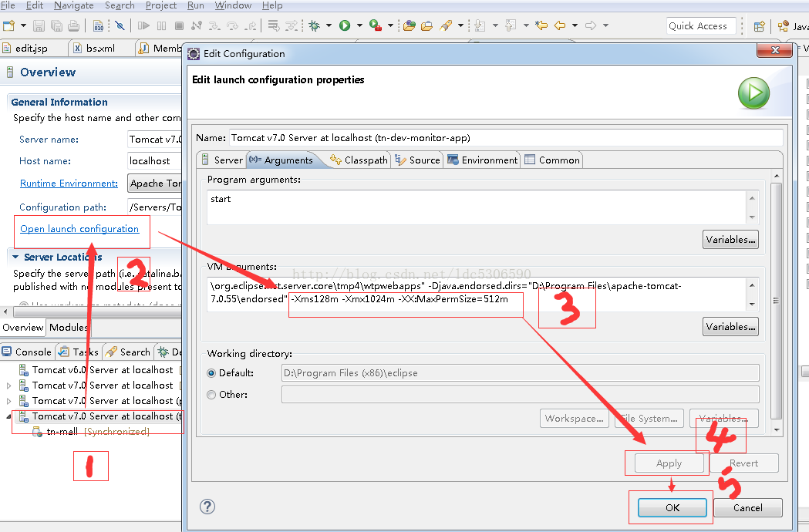Click Variables button under VM arguments
Screen dimensions: 809x532
(x=730, y=327)
